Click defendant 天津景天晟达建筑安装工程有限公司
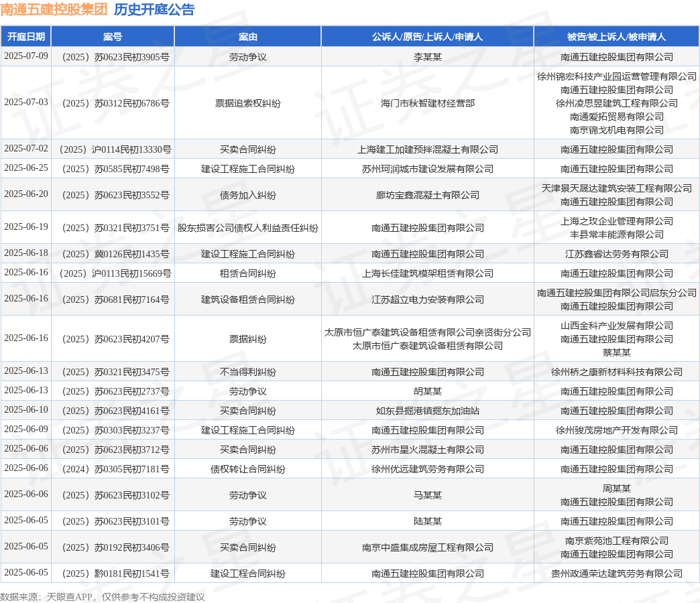Viewport: 700px width, 603px height. pos(616,189)
